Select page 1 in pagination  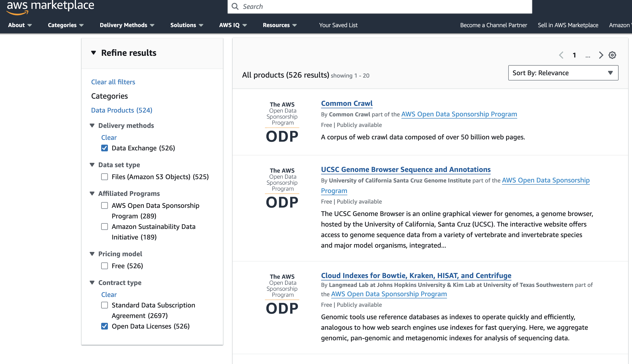574,55
